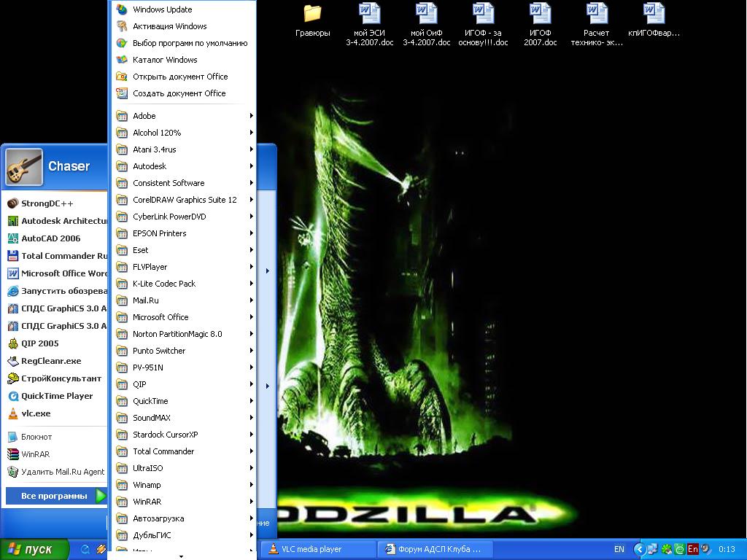Screen dimensions: 747x560
Task: Click the QuickTime icon in Quick Launch
Action: point(85,549)
